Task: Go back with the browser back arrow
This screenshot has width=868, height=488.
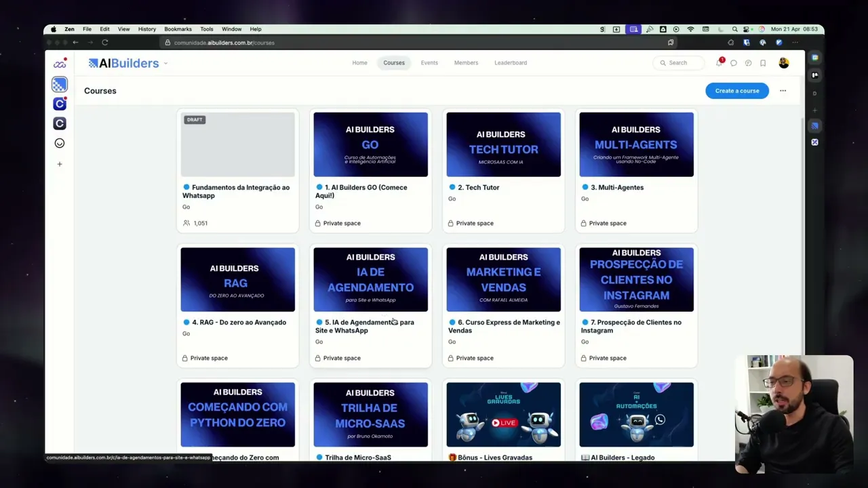Action: tap(75, 42)
